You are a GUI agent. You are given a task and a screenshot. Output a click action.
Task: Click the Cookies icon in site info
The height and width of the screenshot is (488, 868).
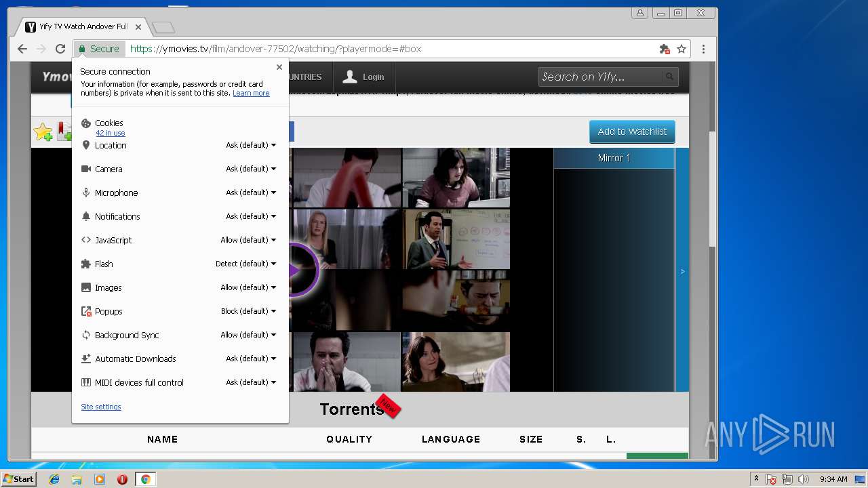click(86, 123)
